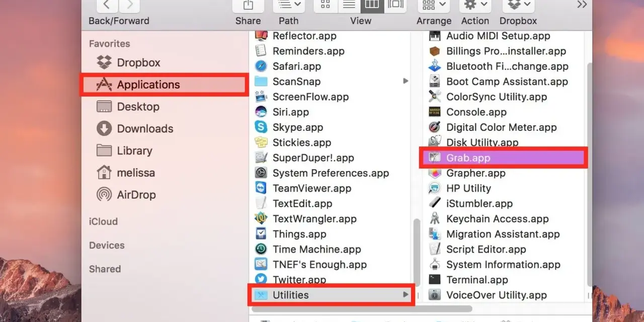Select the Stickies.app icon
644x322 pixels.
coord(261,142)
